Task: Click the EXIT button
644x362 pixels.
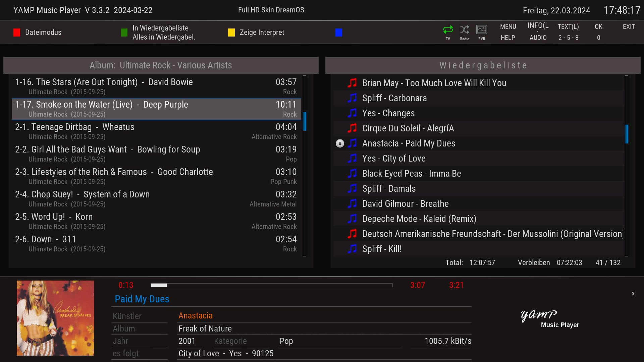Action: click(x=629, y=27)
